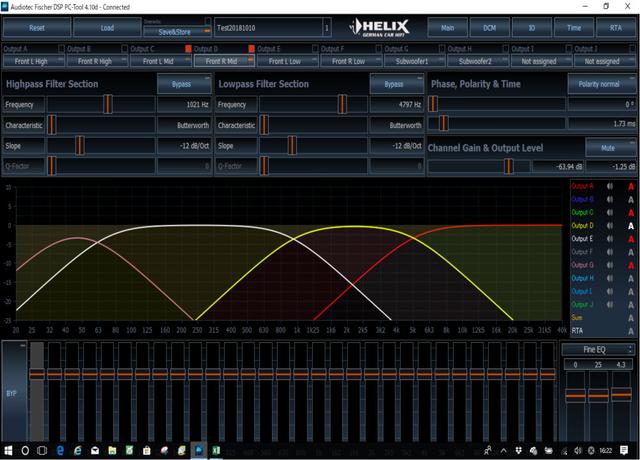The image size is (640, 460).
Task: Click Output H speaker icon in legend
Action: pyautogui.click(x=610, y=278)
